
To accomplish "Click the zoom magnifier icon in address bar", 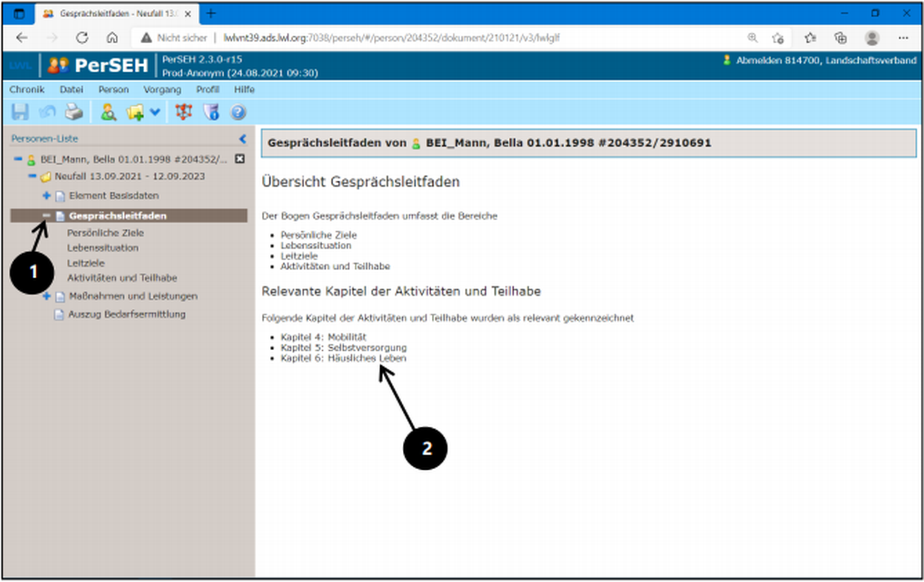I will [x=752, y=38].
